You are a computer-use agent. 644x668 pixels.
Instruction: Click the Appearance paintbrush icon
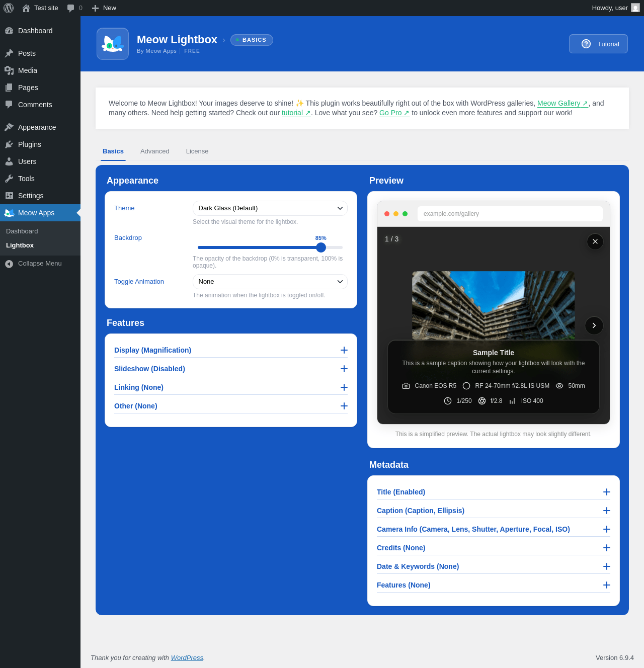[x=9, y=127]
